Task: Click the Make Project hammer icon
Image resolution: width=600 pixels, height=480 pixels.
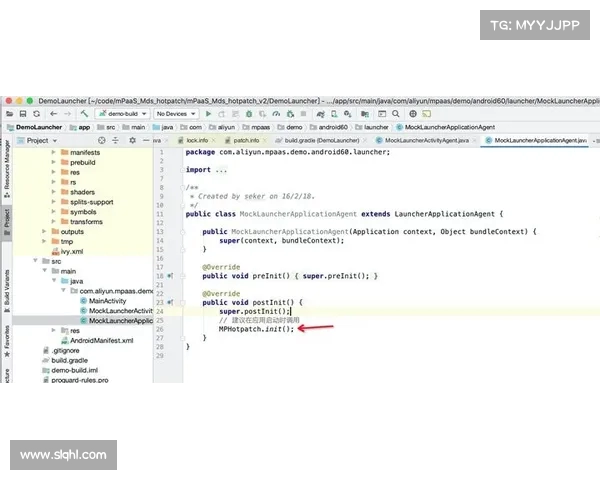Action: coord(84,114)
